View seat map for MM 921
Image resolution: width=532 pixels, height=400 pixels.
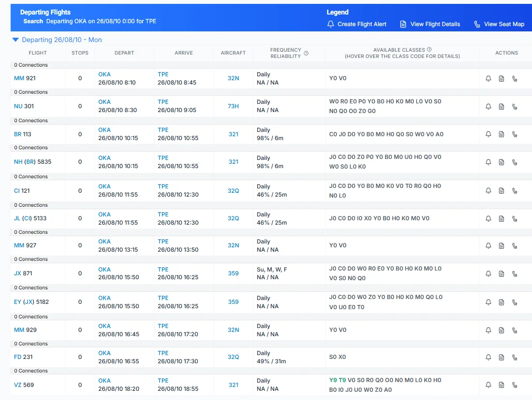tap(515, 78)
